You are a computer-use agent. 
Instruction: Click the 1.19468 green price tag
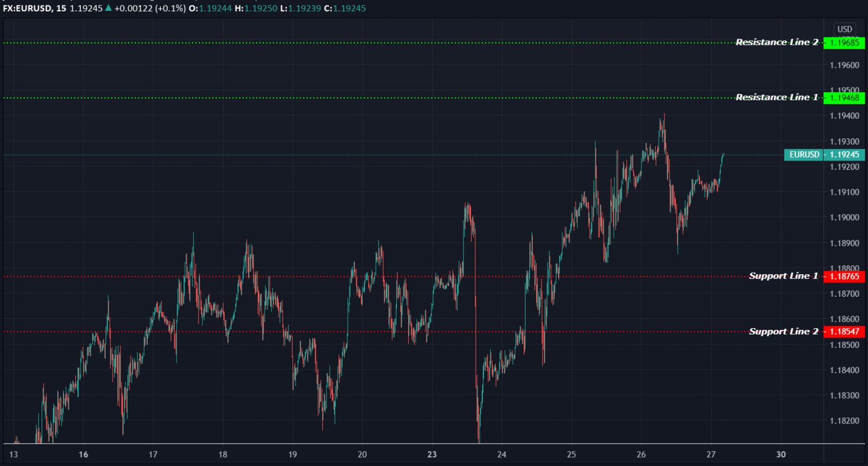844,98
